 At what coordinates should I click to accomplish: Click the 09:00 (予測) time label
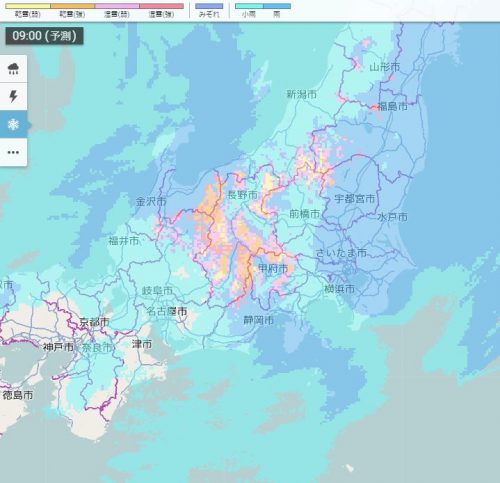(x=44, y=36)
